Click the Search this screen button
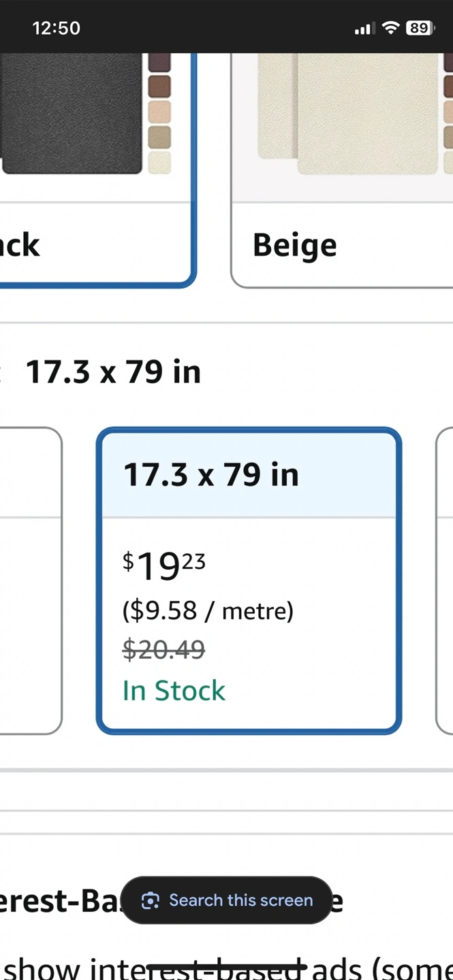This screenshot has width=453, height=980. click(226, 900)
